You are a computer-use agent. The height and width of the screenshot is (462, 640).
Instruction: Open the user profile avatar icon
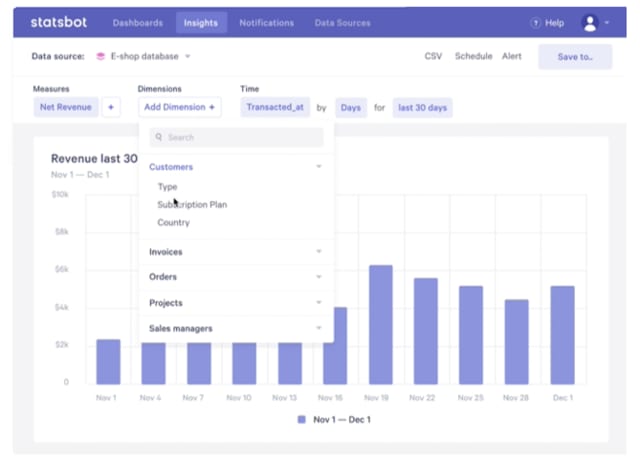590,23
